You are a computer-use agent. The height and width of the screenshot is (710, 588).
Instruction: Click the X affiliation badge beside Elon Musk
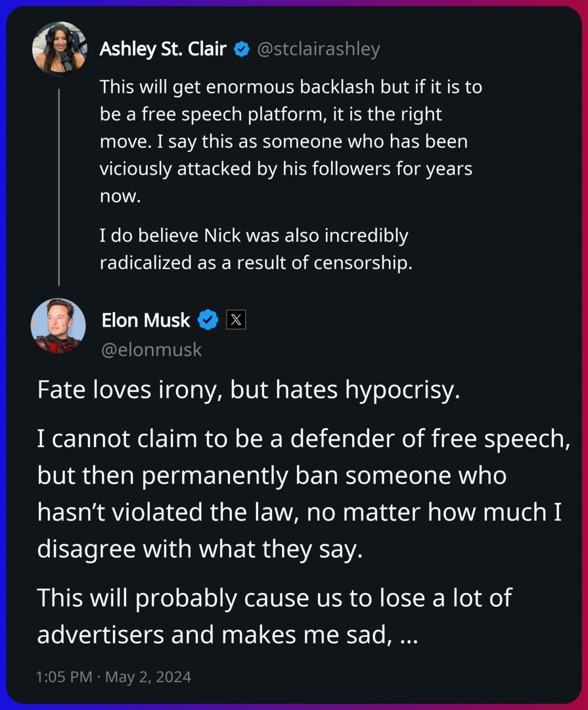[x=236, y=320]
